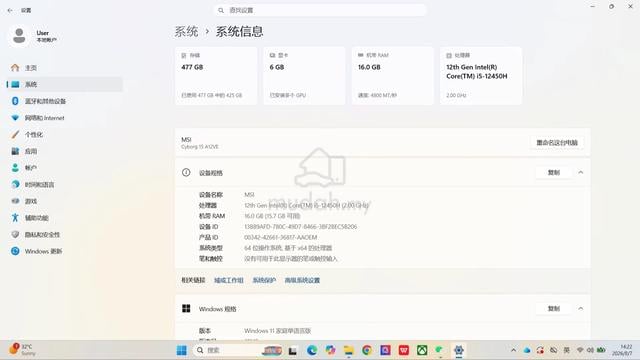Click 重命名这台电脑 rename button
Image resolution: width=640 pixels, height=360 pixels.
click(557, 142)
